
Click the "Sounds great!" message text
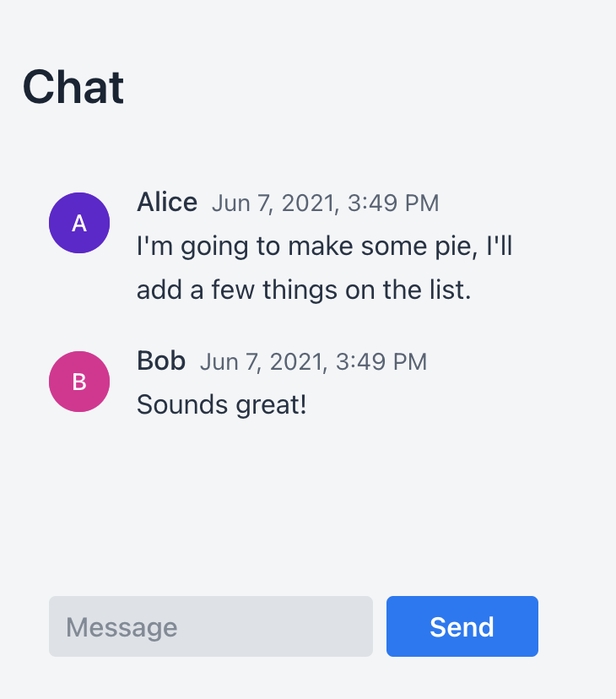pyautogui.click(x=222, y=404)
